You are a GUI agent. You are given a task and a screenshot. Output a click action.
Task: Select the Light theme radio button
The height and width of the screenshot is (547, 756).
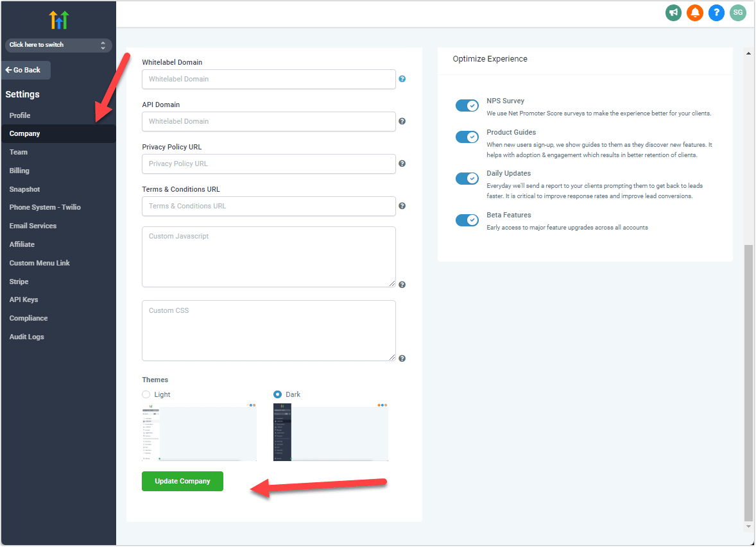pos(146,394)
